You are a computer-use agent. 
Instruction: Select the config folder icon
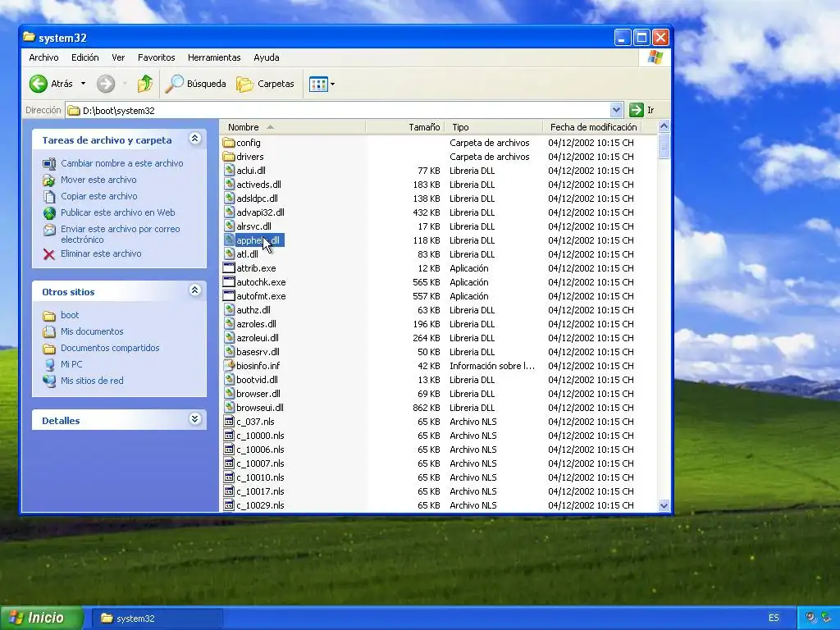229,143
